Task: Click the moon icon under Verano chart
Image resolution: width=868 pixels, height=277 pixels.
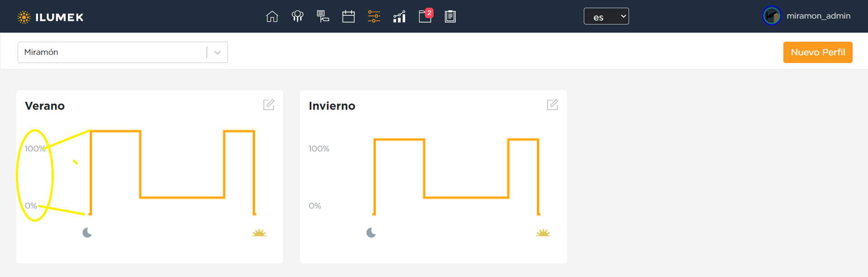Action: point(87,233)
